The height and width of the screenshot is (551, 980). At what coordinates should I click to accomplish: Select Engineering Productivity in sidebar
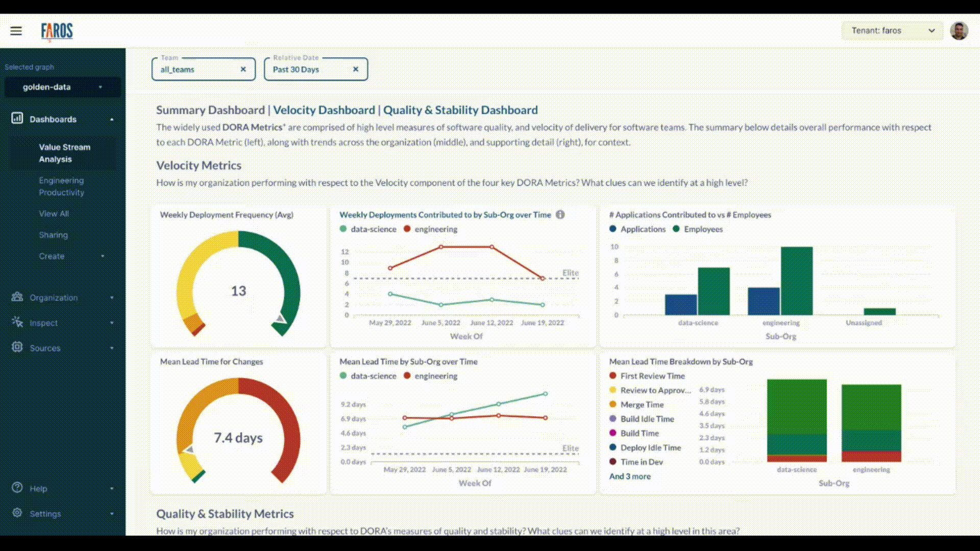[61, 186]
